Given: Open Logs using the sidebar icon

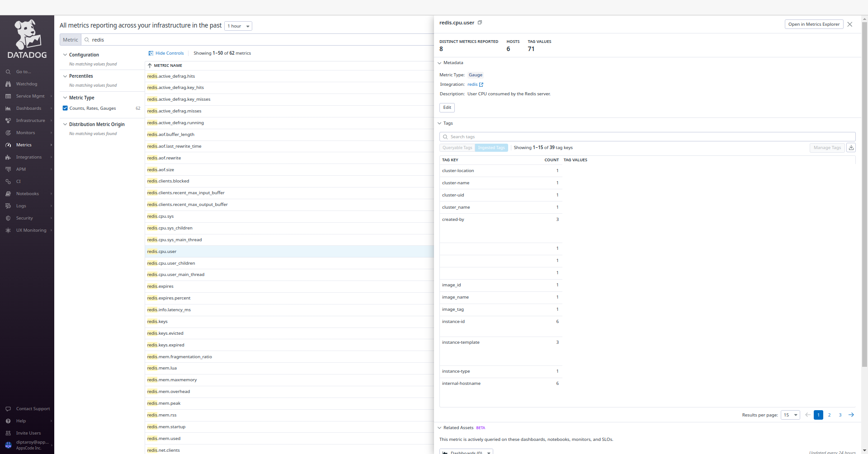Looking at the screenshot, I should click(x=8, y=206).
